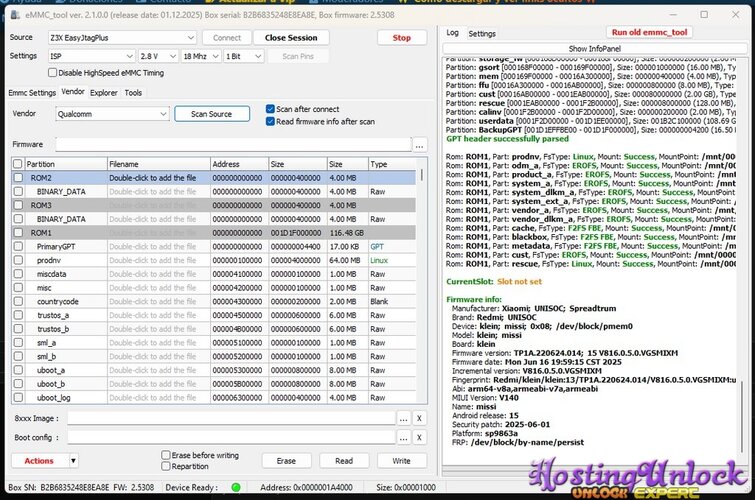Enable the Repartition checkbox

click(x=166, y=466)
